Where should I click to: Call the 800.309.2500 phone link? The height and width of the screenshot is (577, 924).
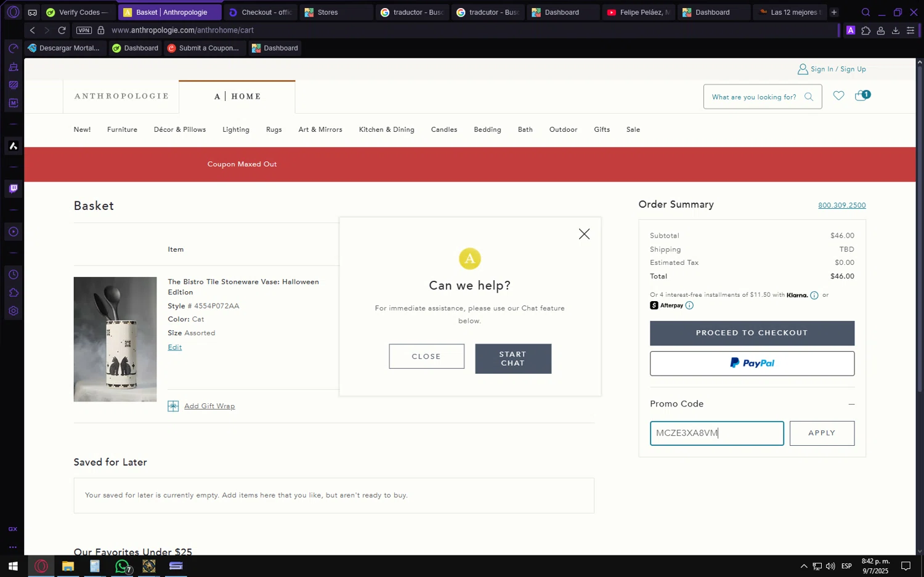click(x=842, y=205)
